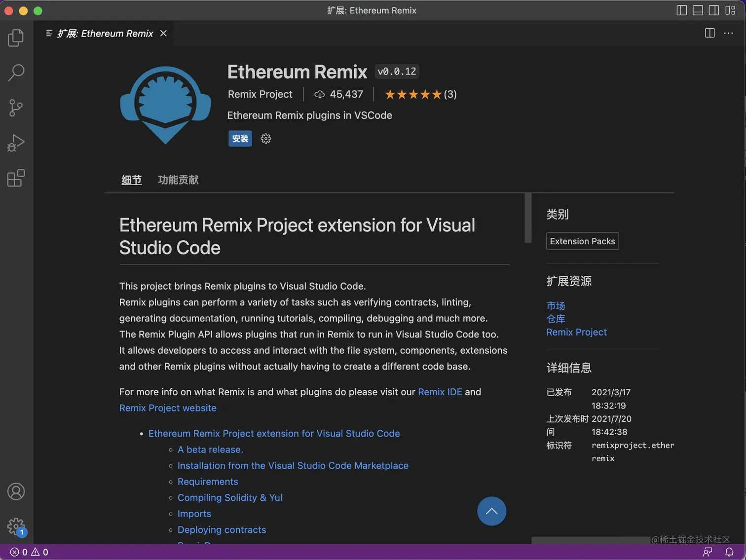Click the extension settings gear next to 安装

[266, 139]
